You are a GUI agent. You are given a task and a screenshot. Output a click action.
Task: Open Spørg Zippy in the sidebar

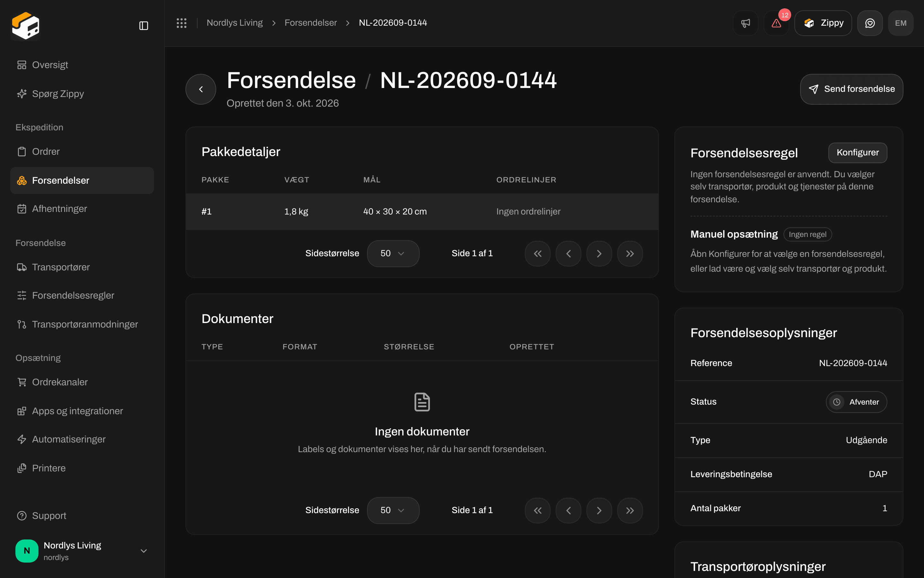tap(82, 94)
